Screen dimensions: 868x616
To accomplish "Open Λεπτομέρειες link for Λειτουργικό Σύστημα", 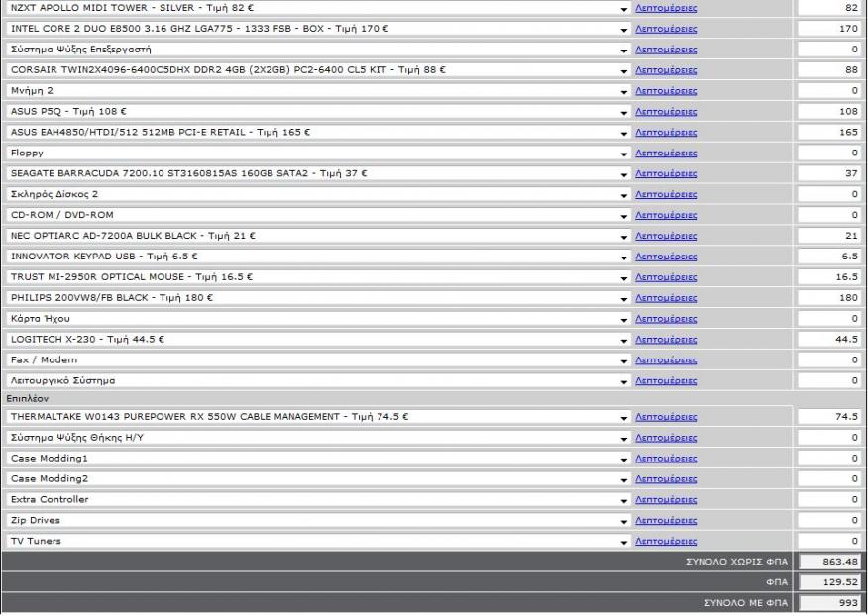I will pos(666,380).
